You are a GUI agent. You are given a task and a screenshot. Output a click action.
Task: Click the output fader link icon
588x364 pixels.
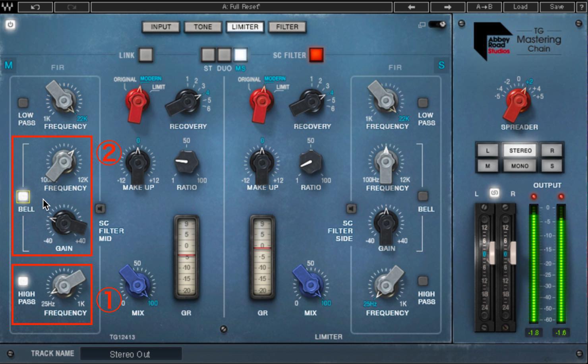[x=494, y=193]
